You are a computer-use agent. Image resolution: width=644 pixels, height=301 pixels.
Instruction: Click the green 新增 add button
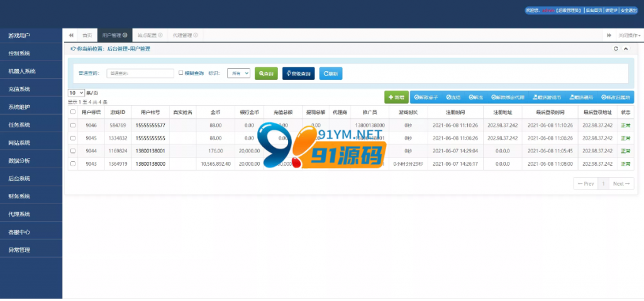pyautogui.click(x=396, y=98)
